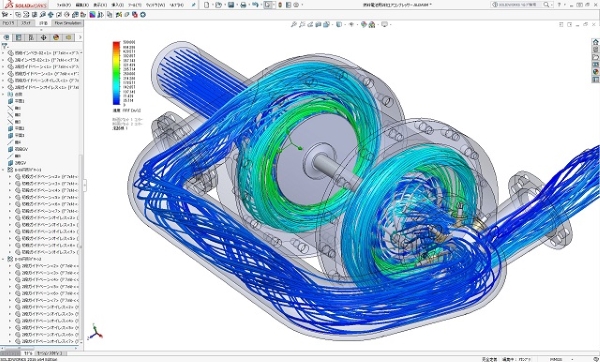
Task: Click the Zoom to Fit magnifier in viewport toolbar
Action: 293,24
